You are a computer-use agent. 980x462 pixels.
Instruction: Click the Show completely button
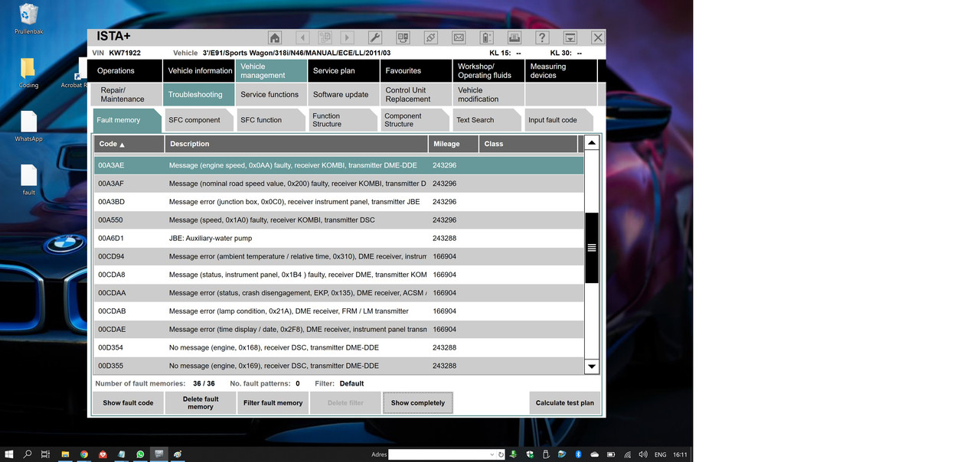[418, 403]
